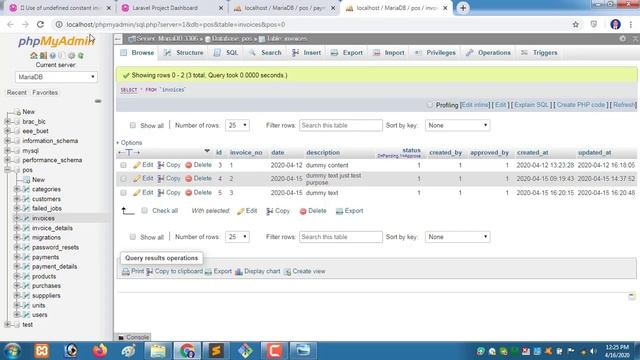The image size is (640, 360).
Task: Open Windows Start button
Action: 12,351
